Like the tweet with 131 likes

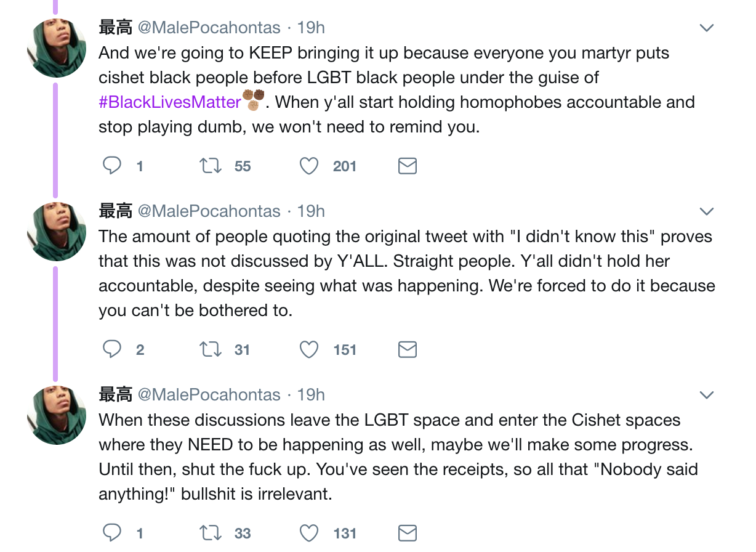pyautogui.click(x=309, y=533)
